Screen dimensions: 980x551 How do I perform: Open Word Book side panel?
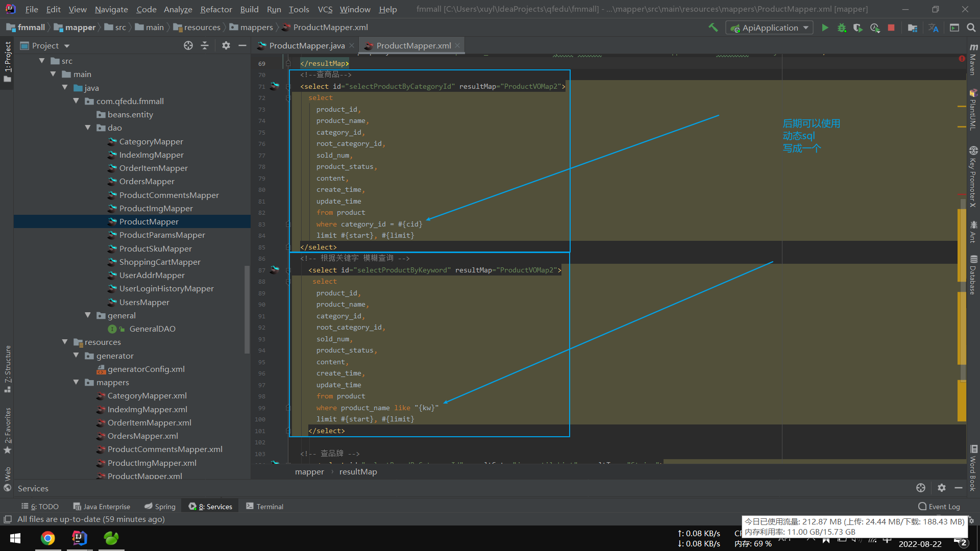[x=973, y=468]
